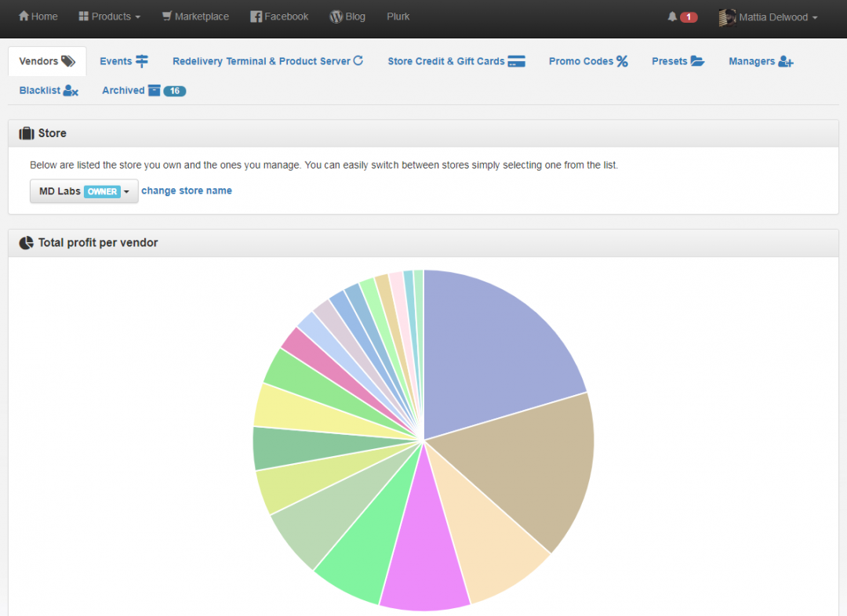Open the Products dropdown menu

point(110,16)
